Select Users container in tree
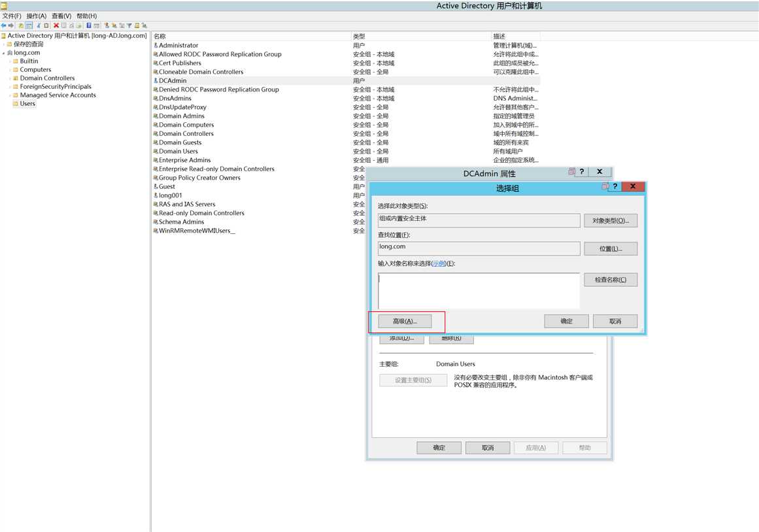 27,104
